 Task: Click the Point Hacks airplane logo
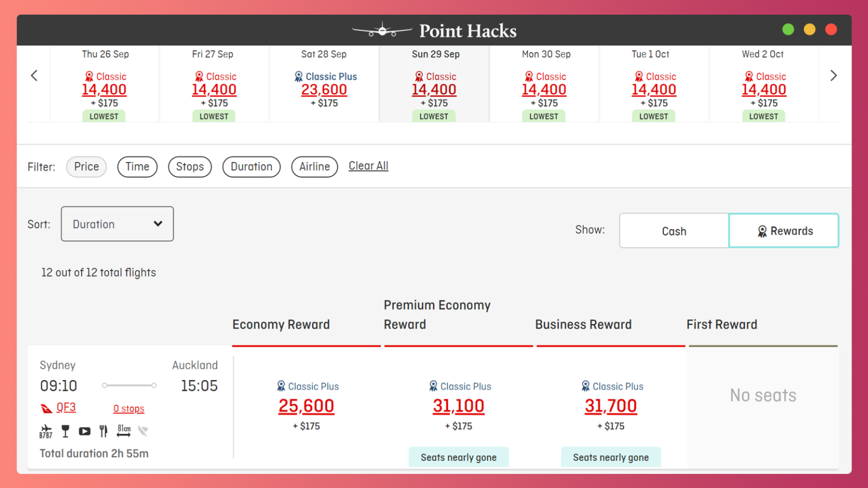pos(382,30)
